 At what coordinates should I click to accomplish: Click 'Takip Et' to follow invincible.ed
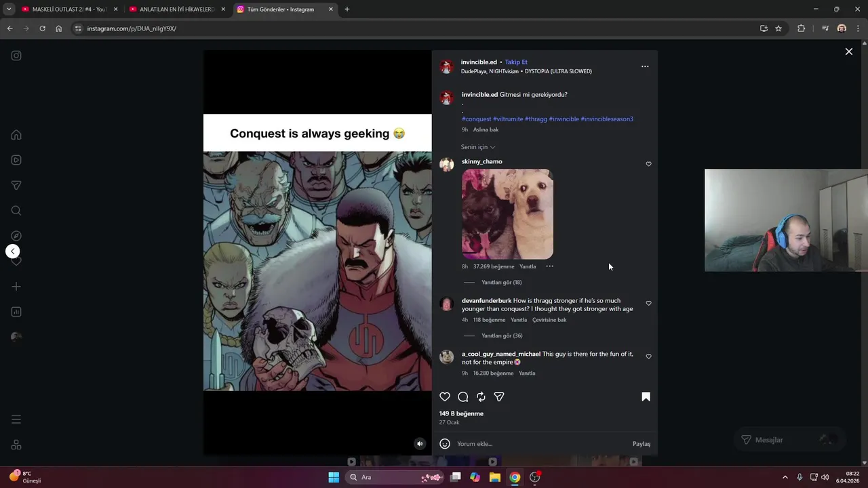tap(516, 62)
